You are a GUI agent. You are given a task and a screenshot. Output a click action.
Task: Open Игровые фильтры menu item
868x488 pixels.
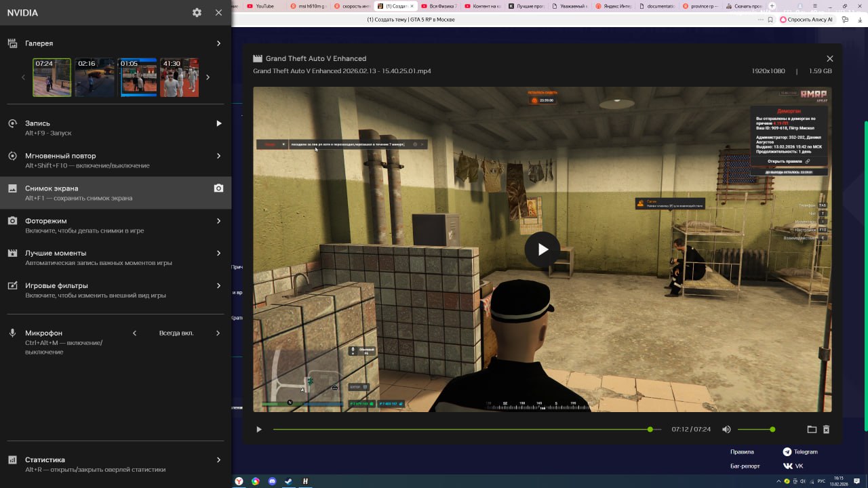click(x=115, y=290)
